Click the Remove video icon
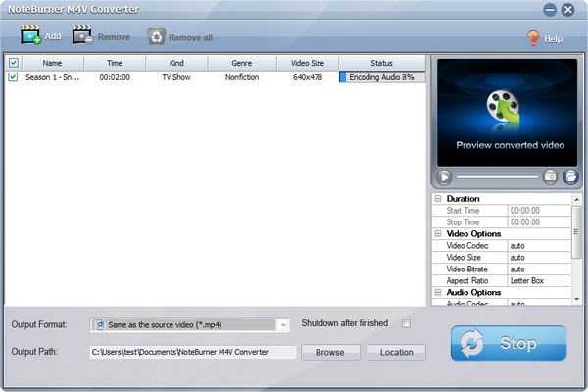Viewport: 588px width, 392px height. (82, 35)
